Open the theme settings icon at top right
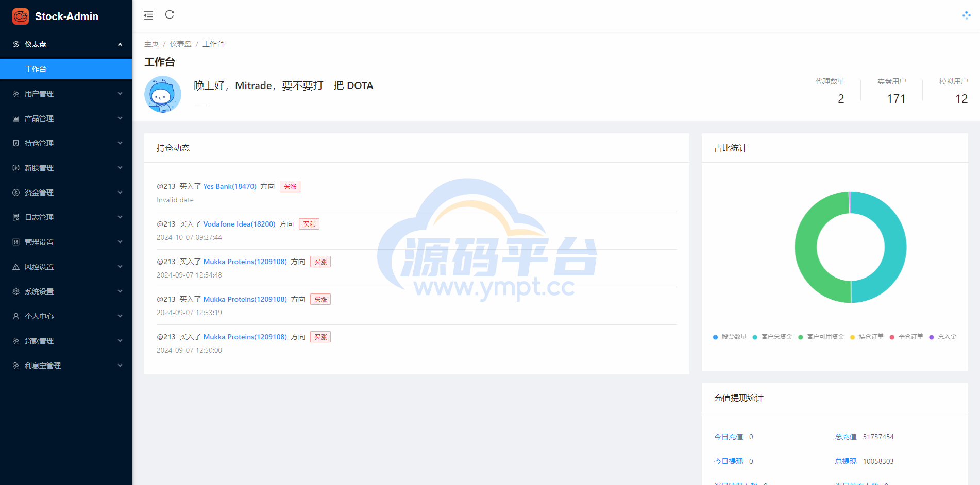 (966, 15)
